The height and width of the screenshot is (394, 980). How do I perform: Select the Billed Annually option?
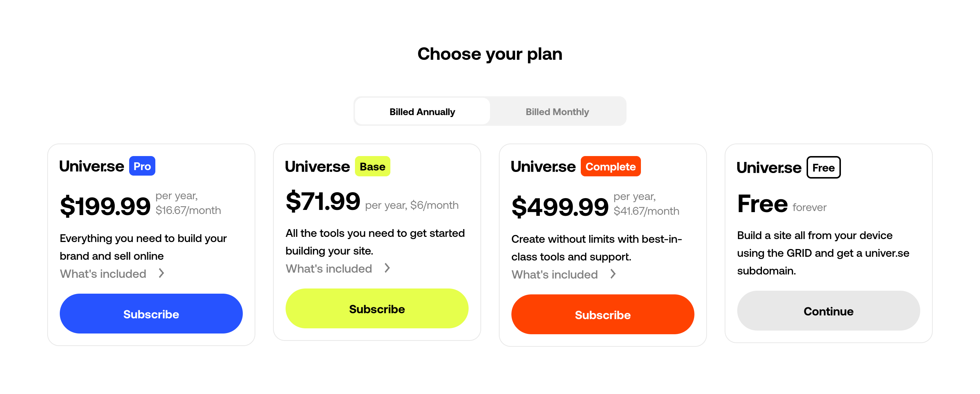[422, 112]
